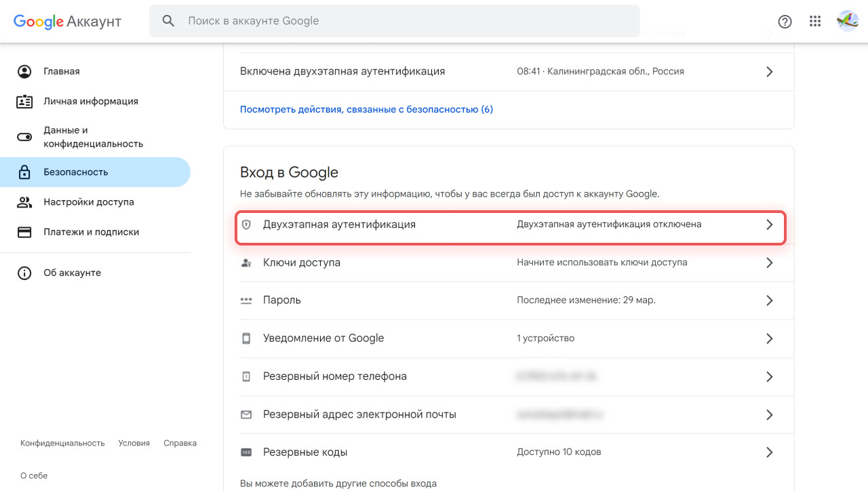
Task: Click the Резервный номер телефона icon
Action: (x=246, y=376)
